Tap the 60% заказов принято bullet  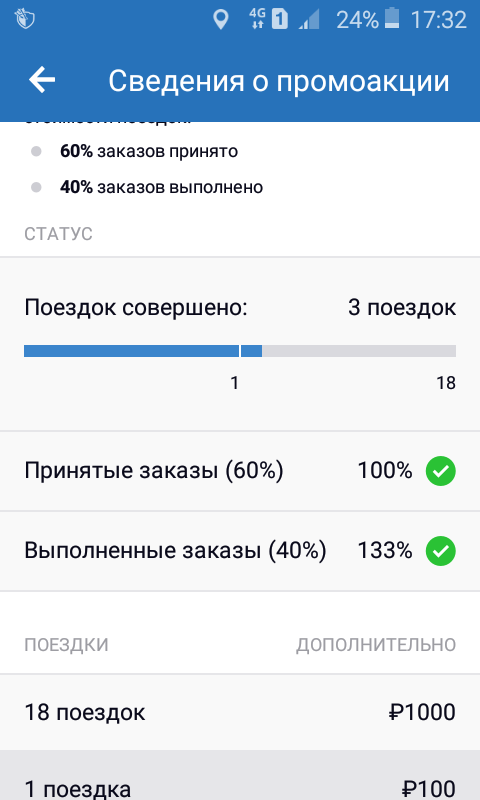[149, 152]
